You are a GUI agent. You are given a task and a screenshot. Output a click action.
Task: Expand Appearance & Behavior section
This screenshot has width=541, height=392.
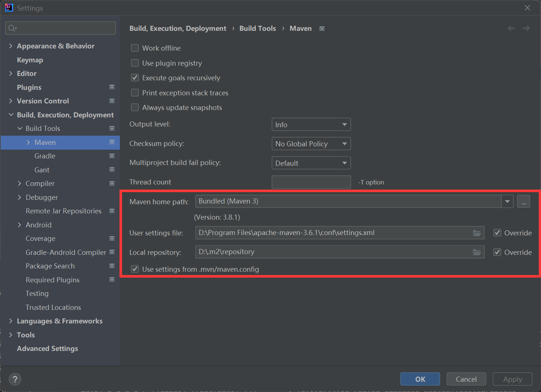(x=11, y=46)
